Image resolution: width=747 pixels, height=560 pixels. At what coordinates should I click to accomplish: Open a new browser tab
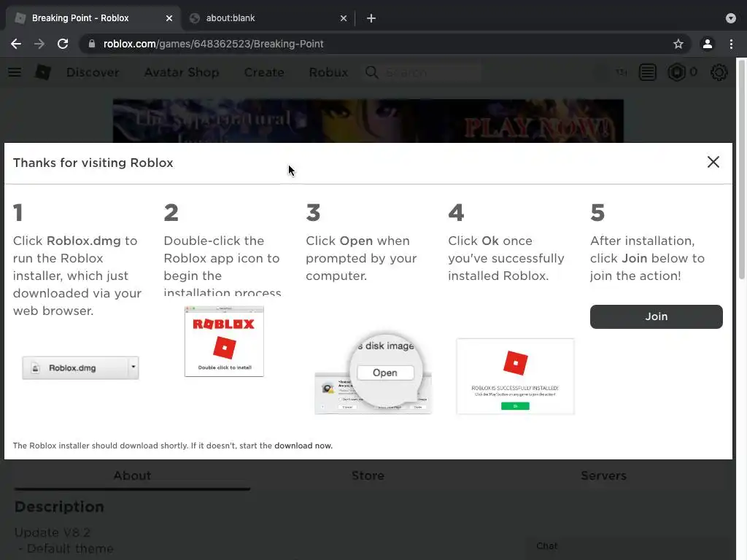point(371,18)
